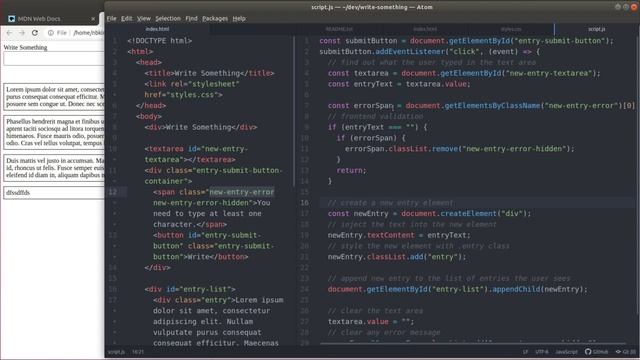Click the '// frontend validation' comment
640x360 pixels.
375,116
